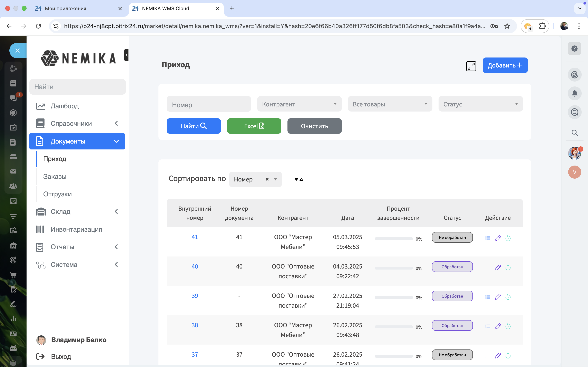Click progress bar of document 41
The height and width of the screenshot is (367, 588).
pos(393,239)
